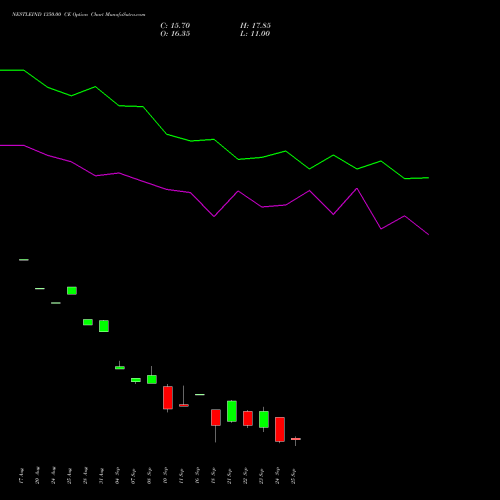Click the '16 Sep' date axis label
Image resolution: width=500 pixels, height=500 pixels.
coord(198,476)
